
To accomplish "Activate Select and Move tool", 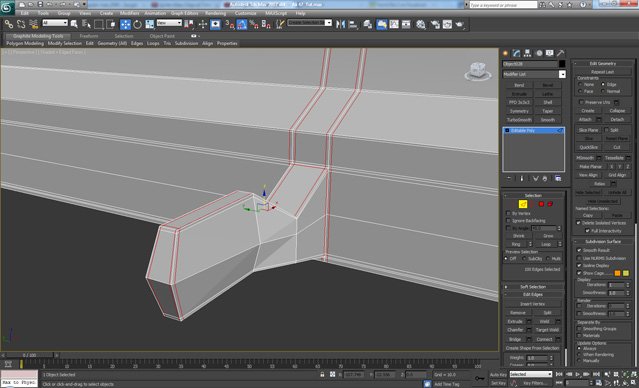I will (x=125, y=24).
